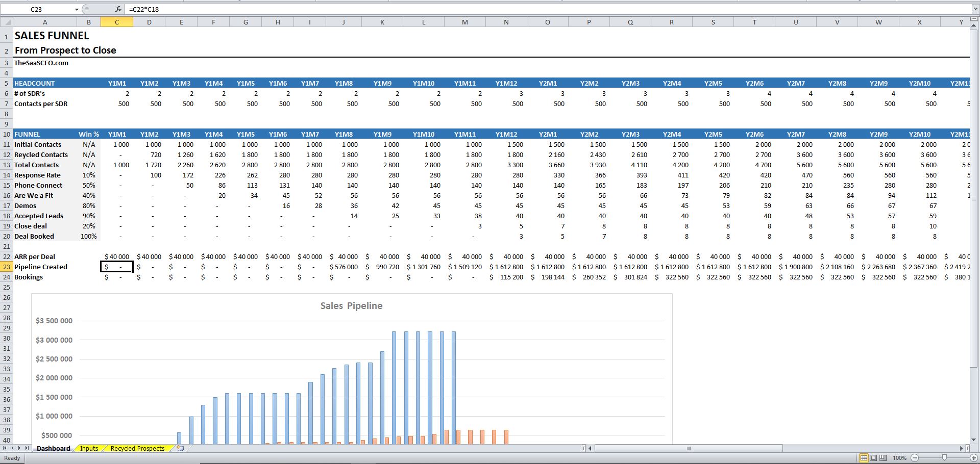Click the Normal view icon
Image resolution: width=980 pixels, height=464 pixels.
(x=865, y=458)
